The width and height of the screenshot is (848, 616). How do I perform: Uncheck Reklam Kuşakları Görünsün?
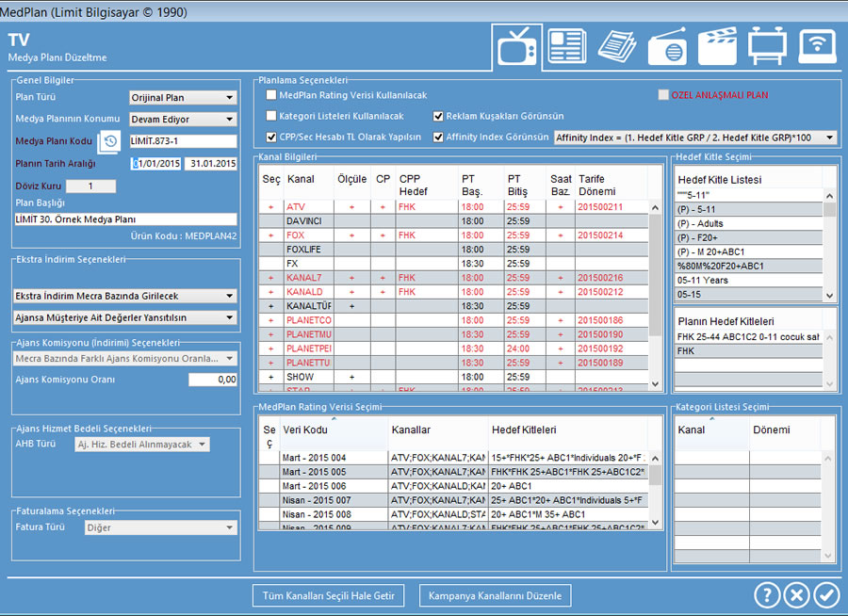438,116
